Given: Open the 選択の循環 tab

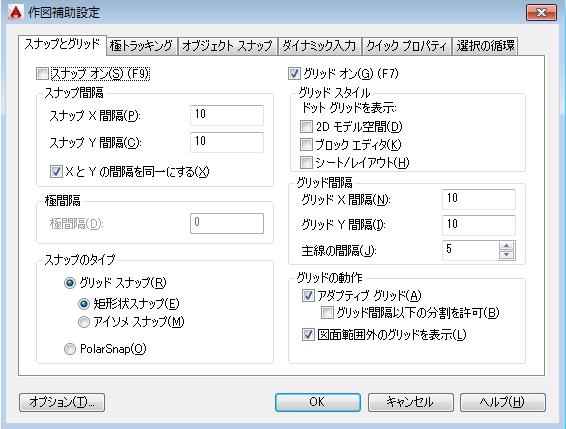Looking at the screenshot, I should click(485, 46).
